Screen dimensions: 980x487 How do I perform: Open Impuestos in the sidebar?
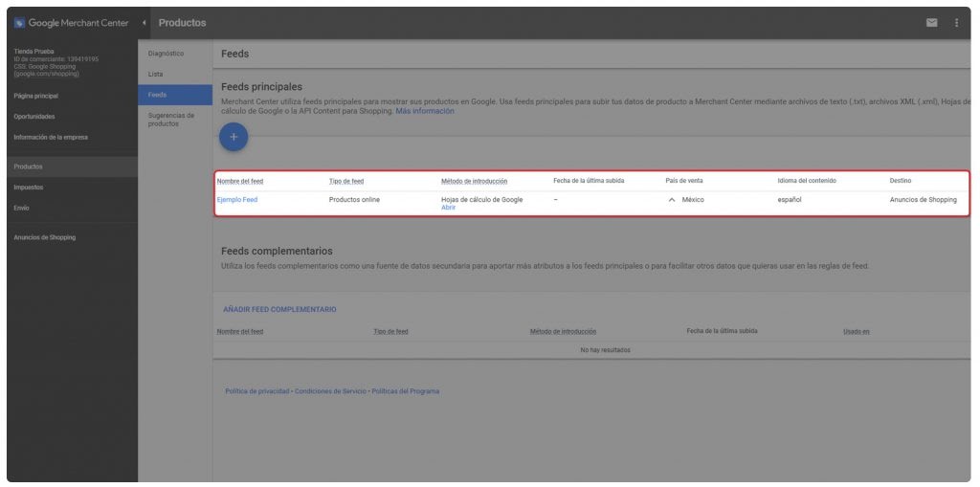tap(29, 188)
